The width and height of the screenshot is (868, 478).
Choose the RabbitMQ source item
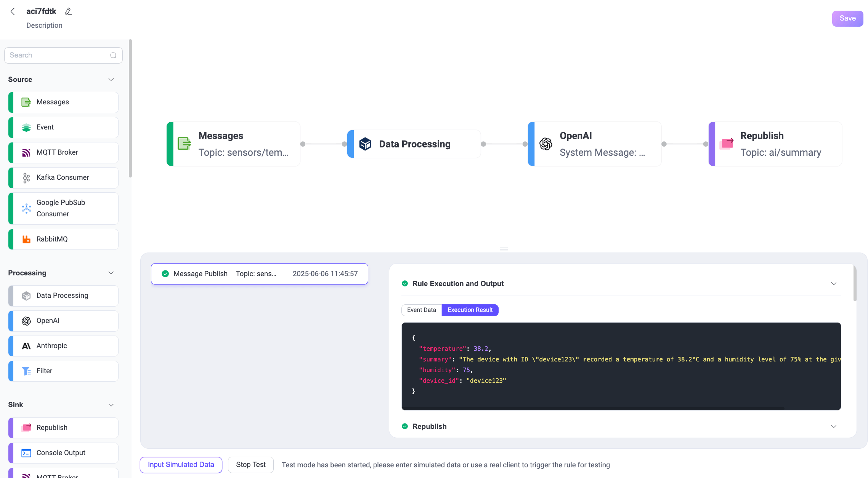[63, 239]
